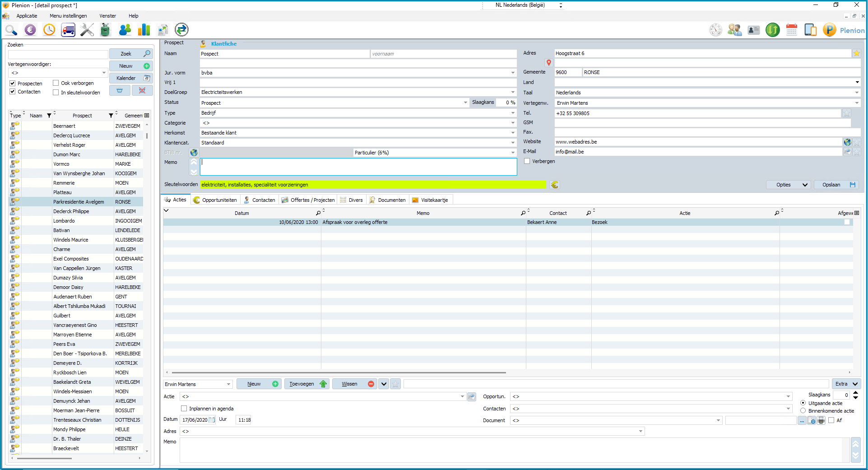Select the Binnenkomende actie radio button
This screenshot has width=868, height=470.
[x=803, y=410]
